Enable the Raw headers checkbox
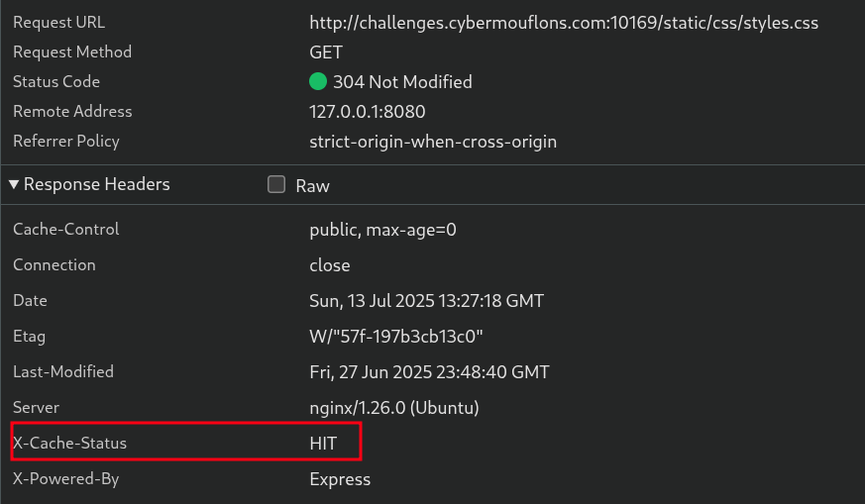The image size is (865, 504). (276, 185)
